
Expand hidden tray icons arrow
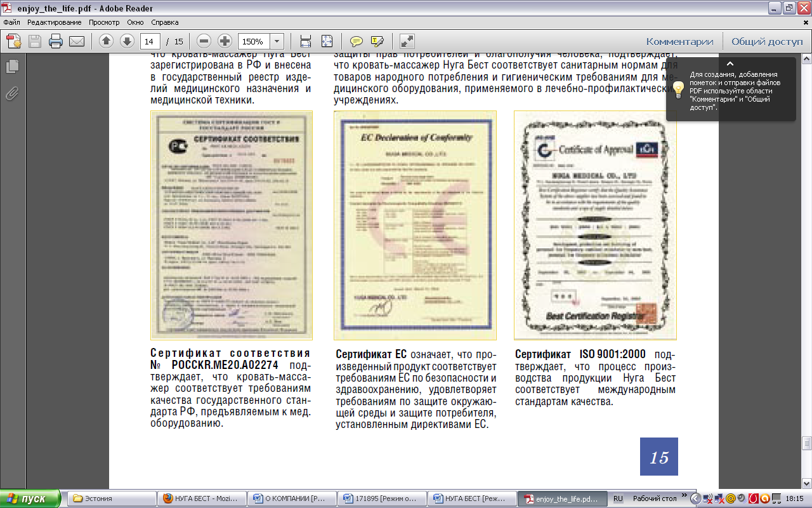(x=695, y=499)
